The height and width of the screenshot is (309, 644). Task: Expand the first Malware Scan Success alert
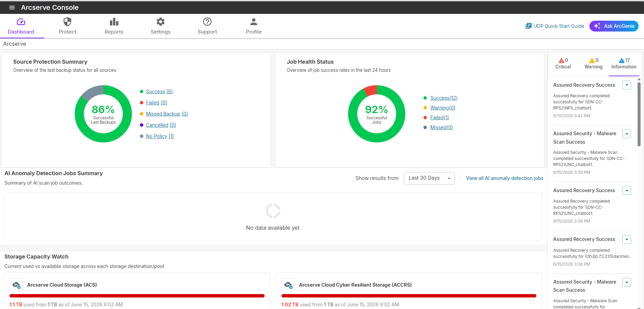click(x=627, y=134)
